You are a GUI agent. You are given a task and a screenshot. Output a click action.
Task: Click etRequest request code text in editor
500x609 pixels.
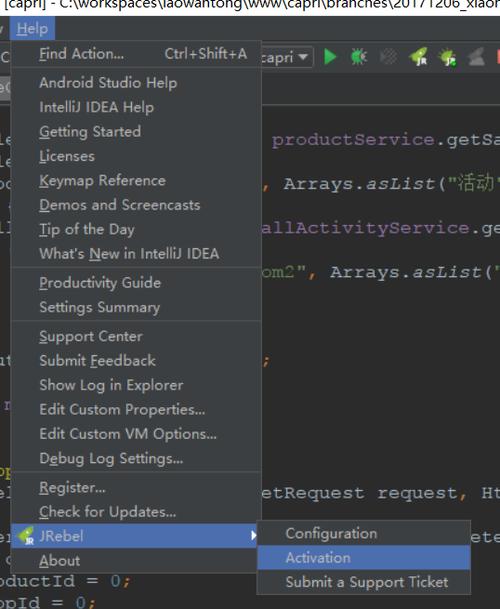coord(359,494)
